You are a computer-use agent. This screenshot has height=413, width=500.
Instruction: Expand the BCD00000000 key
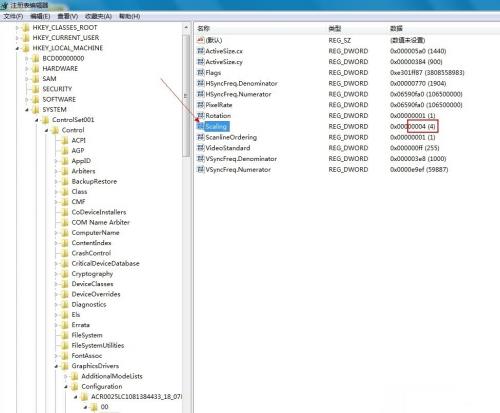pyautogui.click(x=27, y=58)
